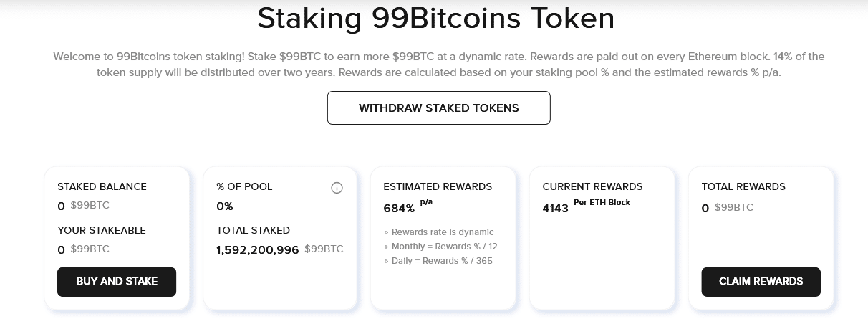
Task: Click the Your Stakeable label
Action: (x=102, y=230)
